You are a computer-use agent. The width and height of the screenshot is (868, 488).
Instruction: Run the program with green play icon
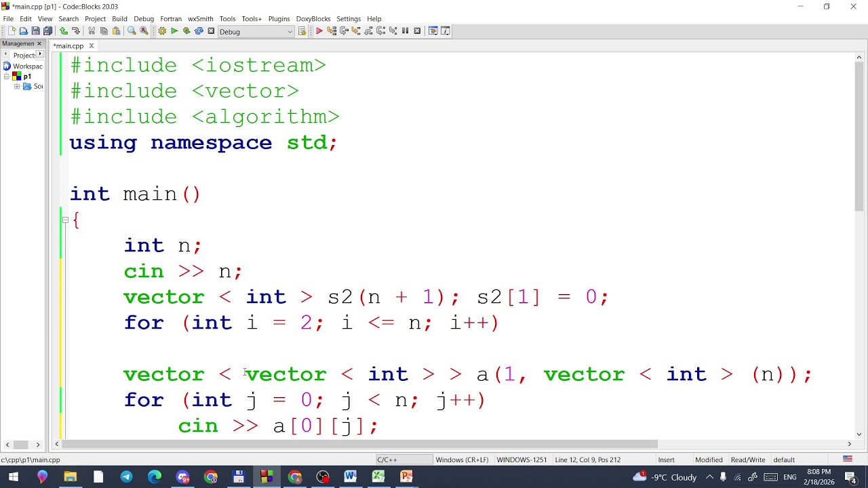click(174, 31)
